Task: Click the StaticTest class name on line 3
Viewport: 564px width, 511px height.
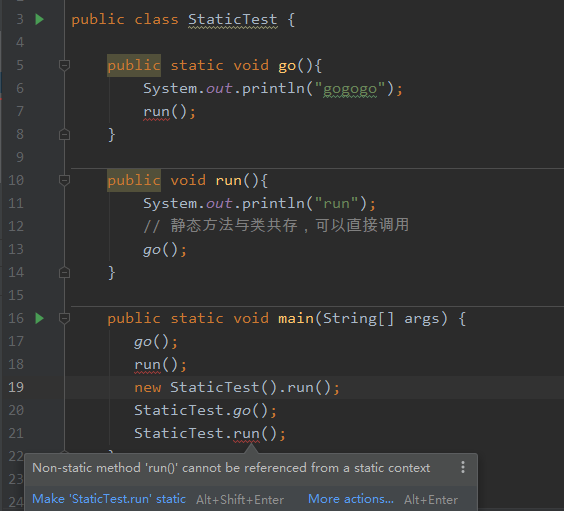Action: tap(233, 19)
